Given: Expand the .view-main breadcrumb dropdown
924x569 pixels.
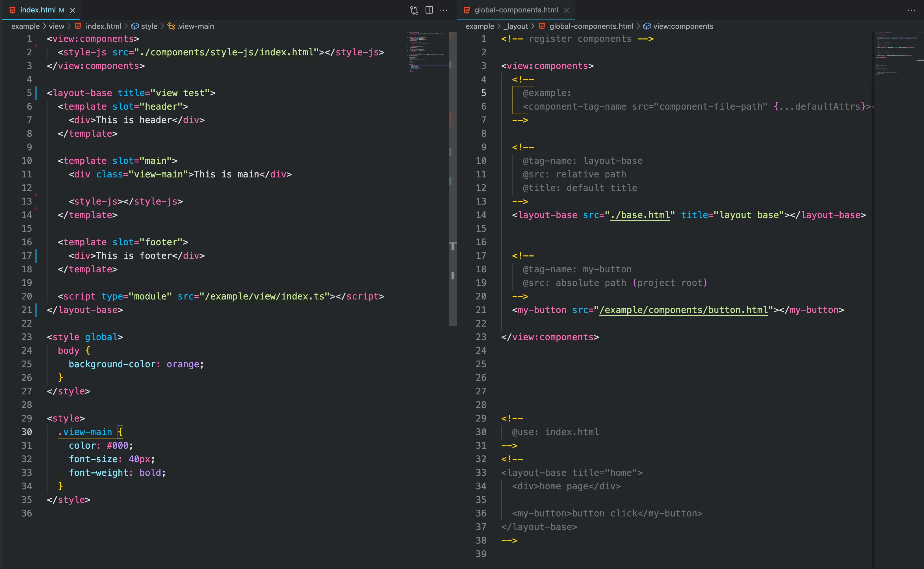Looking at the screenshot, I should tap(195, 26).
